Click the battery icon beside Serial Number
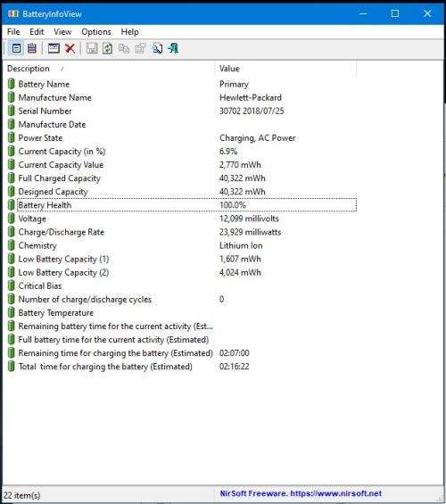The image size is (446, 504). coord(12,111)
